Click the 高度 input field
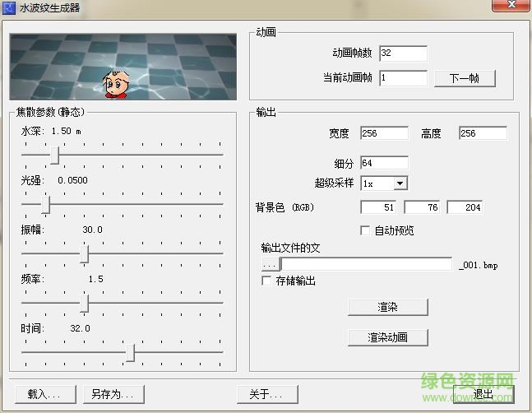The height and width of the screenshot is (413, 532). click(x=483, y=133)
